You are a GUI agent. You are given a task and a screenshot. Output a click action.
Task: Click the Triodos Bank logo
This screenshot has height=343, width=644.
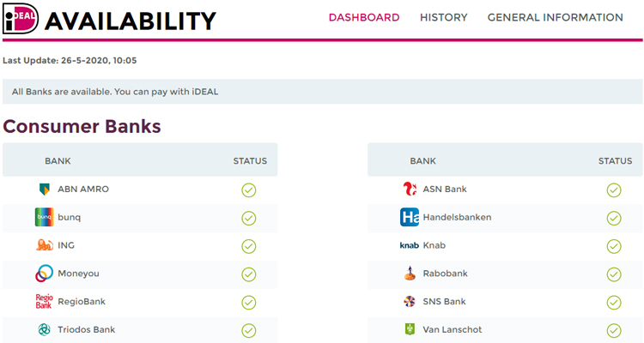[45, 329]
